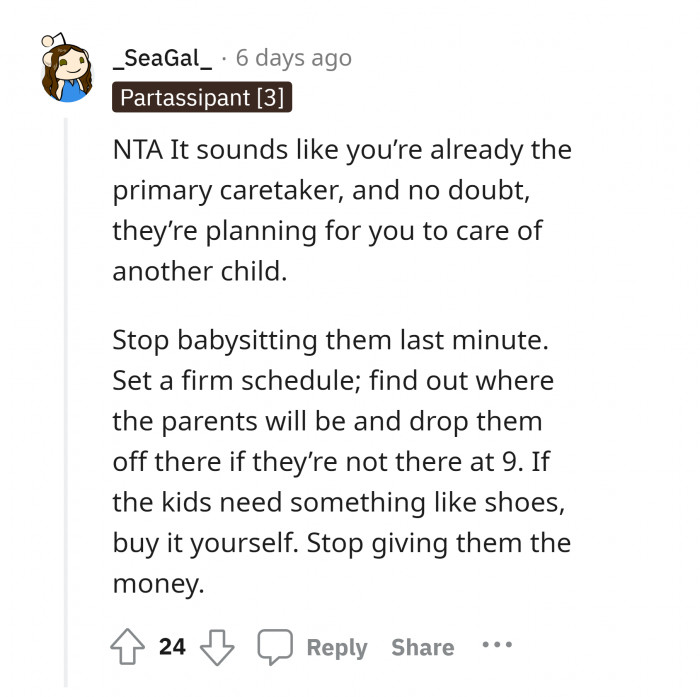Downvote the _SeaGal_ comment
700x697 pixels.
tap(217, 647)
